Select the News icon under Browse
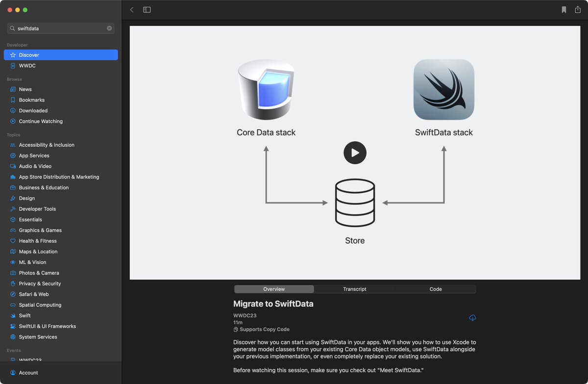The height and width of the screenshot is (384, 588). coord(13,89)
